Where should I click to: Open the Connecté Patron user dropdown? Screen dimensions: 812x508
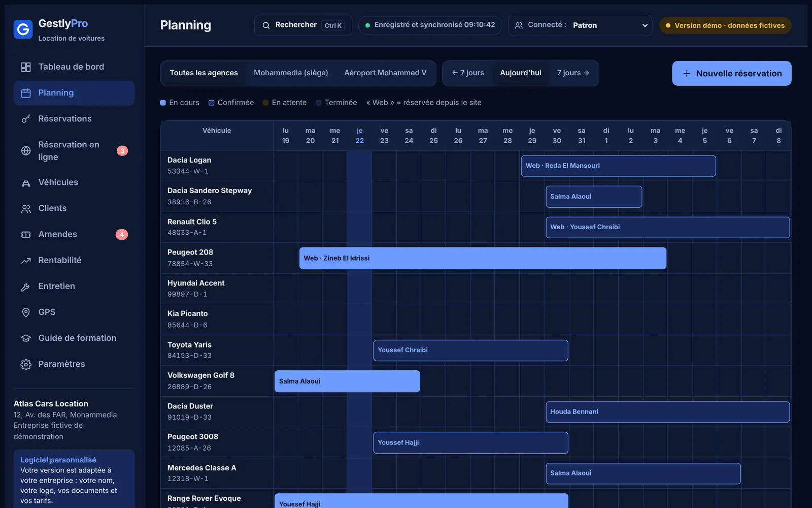(580, 25)
